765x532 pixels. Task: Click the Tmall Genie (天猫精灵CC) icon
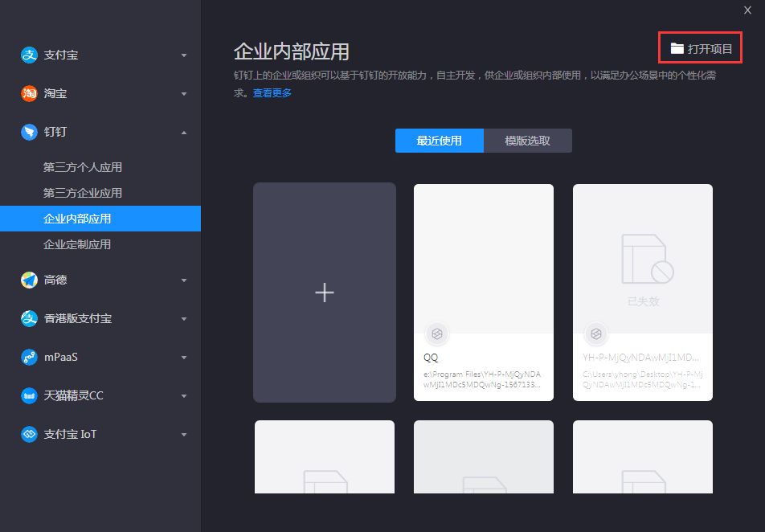pyautogui.click(x=30, y=395)
